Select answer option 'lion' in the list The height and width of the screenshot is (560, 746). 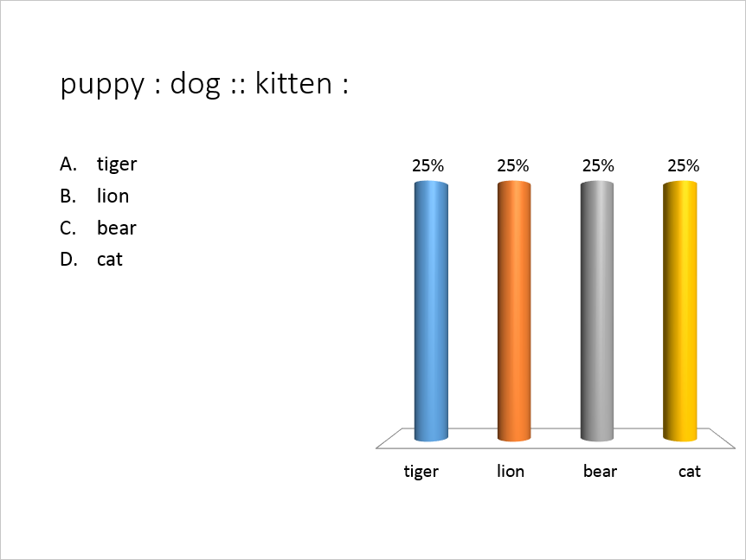click(113, 196)
